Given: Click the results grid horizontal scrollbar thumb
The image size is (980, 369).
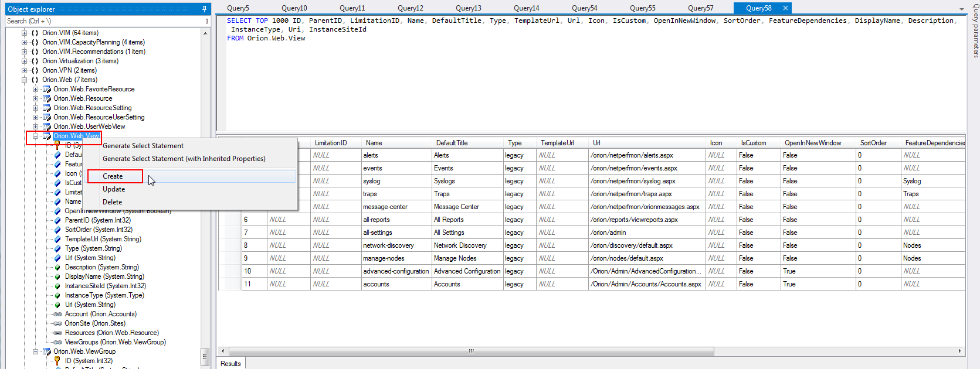Looking at the screenshot, I should point(471,351).
